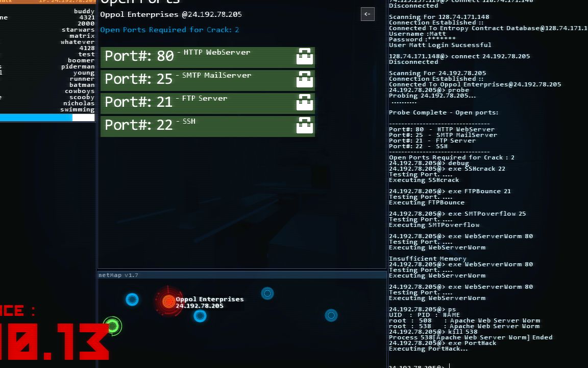
Task: Click the red trace countdown timer 10.13
Action: pyautogui.click(x=55, y=342)
